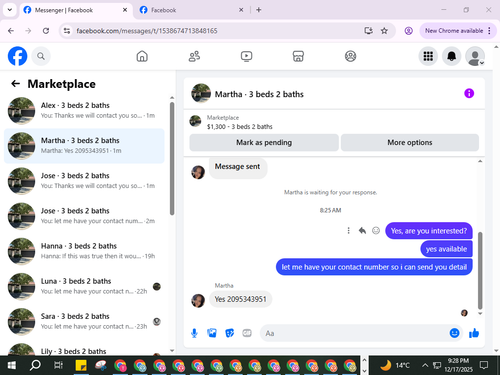The height and width of the screenshot is (375, 500).
Task: Open emoji picker in message box
Action: click(x=454, y=333)
